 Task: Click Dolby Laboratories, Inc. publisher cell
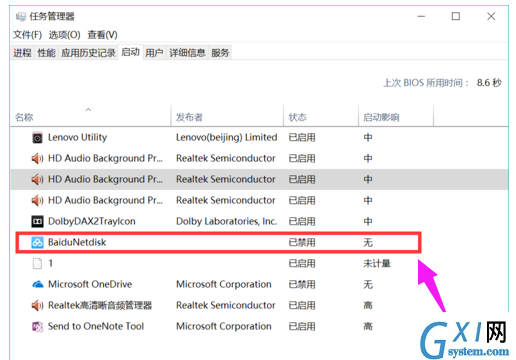[x=227, y=221]
